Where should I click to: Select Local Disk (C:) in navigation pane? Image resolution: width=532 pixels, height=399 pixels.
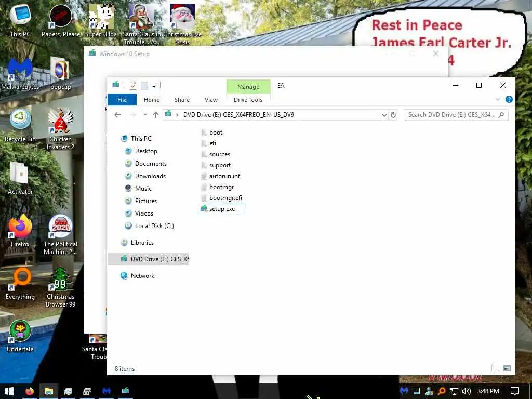(149, 225)
